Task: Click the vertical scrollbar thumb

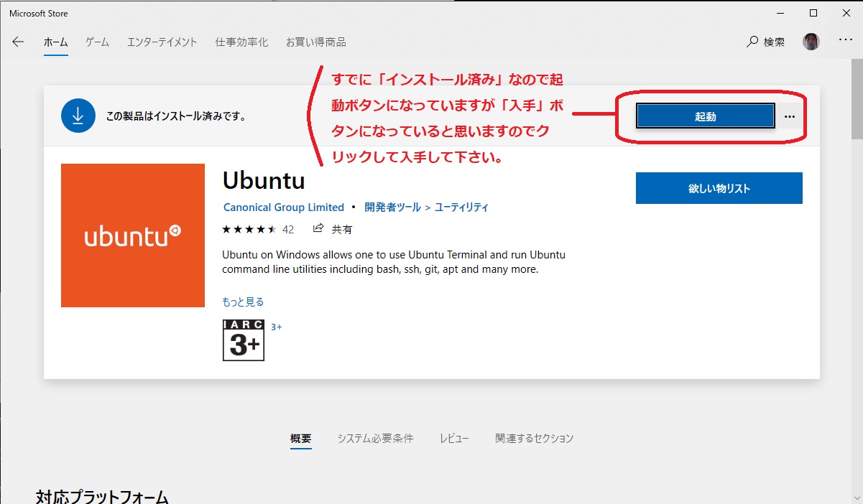Action: click(857, 101)
